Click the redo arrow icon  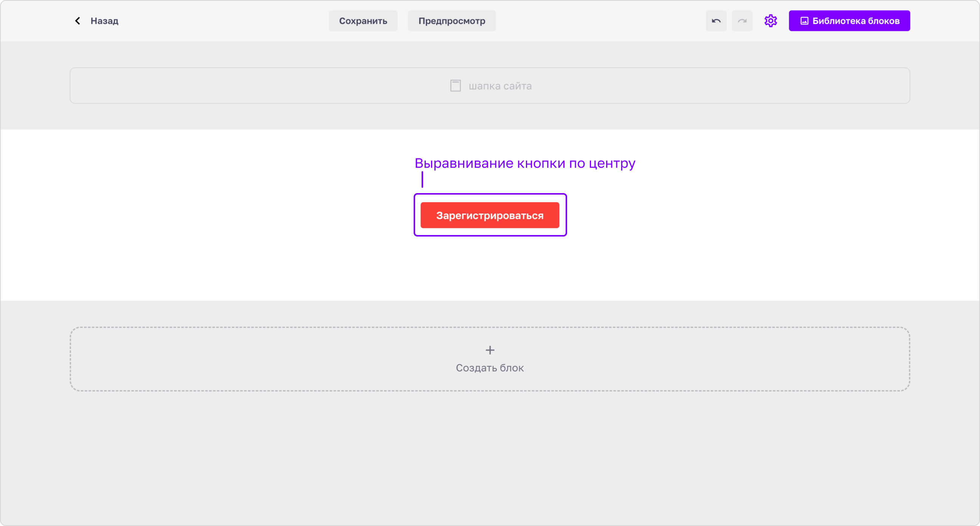point(742,21)
